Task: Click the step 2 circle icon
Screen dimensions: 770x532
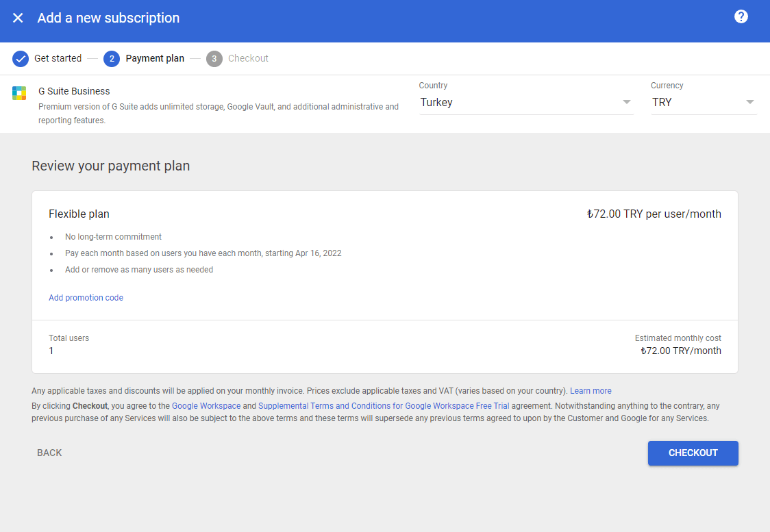Action: click(112, 59)
